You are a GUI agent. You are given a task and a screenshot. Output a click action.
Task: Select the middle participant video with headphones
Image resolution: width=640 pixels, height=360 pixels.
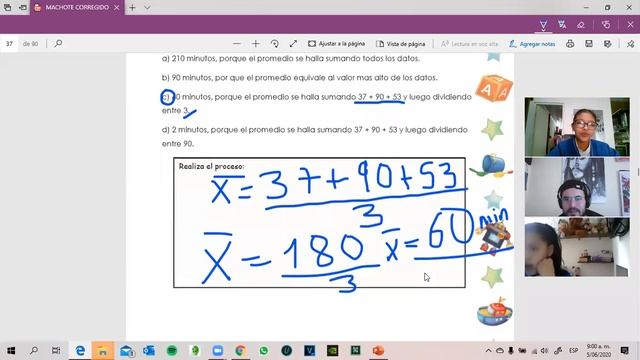point(577,187)
